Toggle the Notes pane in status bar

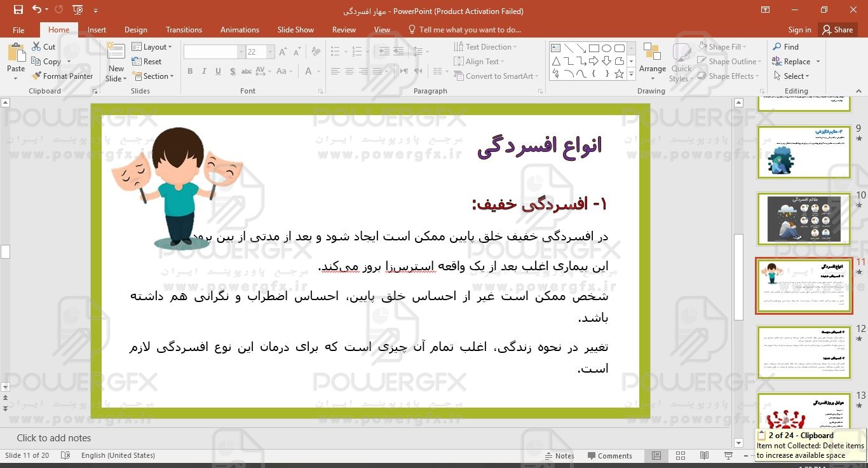click(x=559, y=456)
